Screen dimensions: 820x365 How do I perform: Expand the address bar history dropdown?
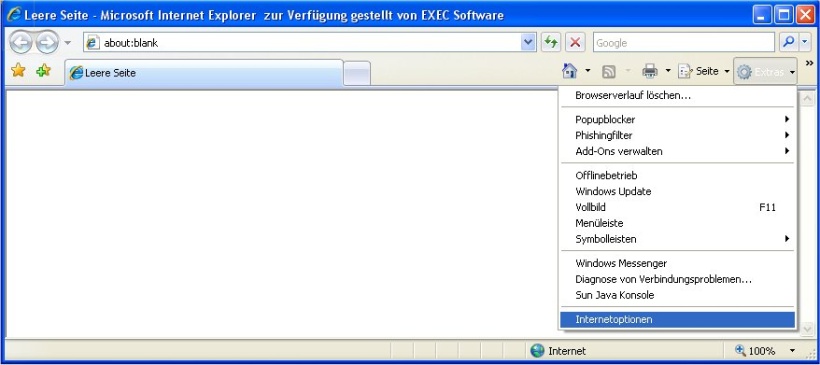pos(529,42)
